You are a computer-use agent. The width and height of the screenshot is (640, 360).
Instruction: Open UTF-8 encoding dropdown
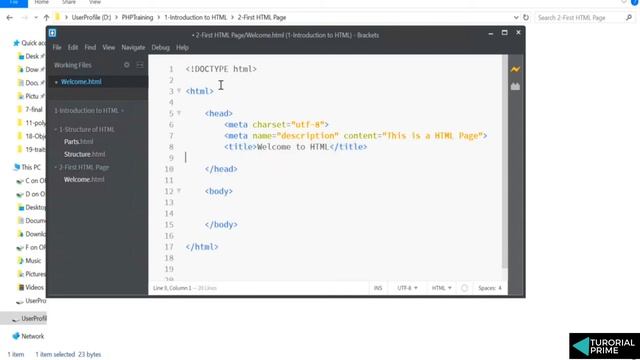click(x=407, y=288)
